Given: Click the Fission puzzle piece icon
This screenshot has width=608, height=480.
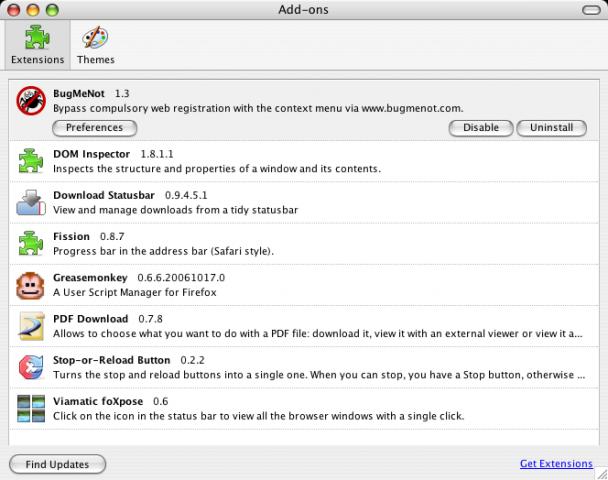Looking at the screenshot, I should (x=31, y=243).
